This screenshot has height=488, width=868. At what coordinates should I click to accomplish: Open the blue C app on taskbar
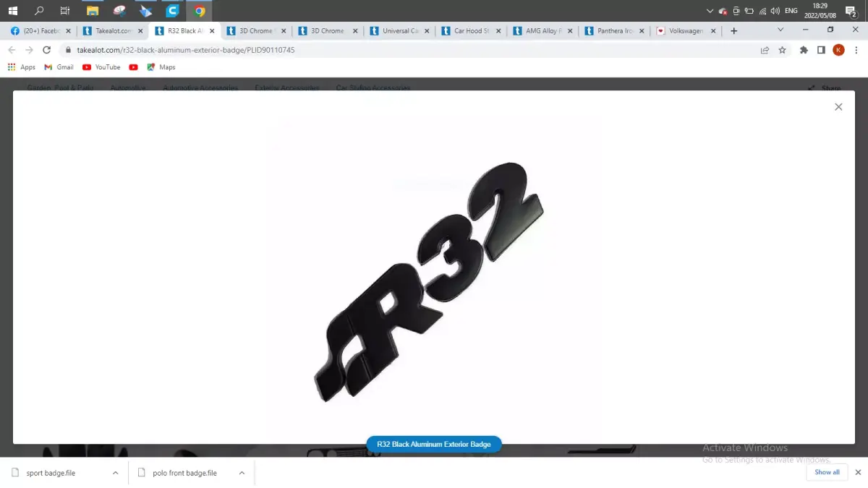172,11
